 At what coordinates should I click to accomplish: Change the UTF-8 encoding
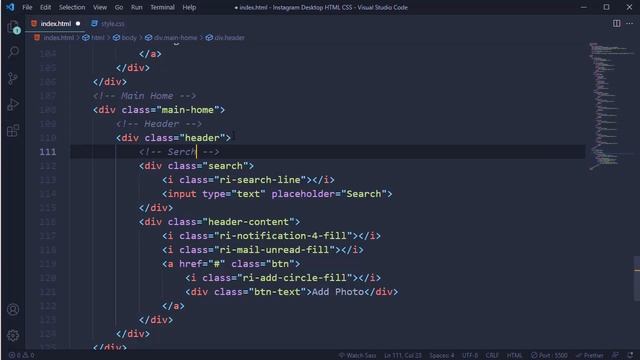[x=470, y=355]
